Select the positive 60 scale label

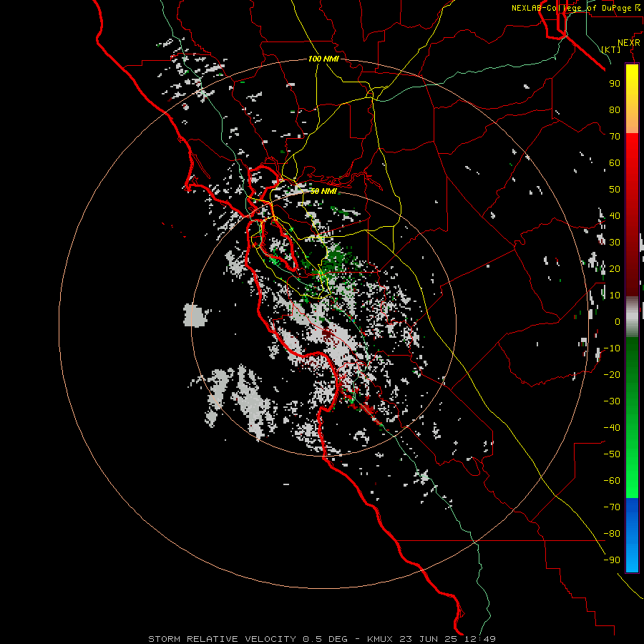click(615, 162)
